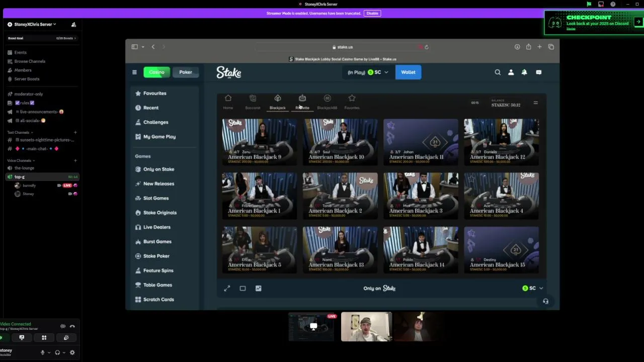Image resolution: width=644 pixels, height=362 pixels.
Task: Open the browser sidebar options dropdown
Action: [143, 47]
